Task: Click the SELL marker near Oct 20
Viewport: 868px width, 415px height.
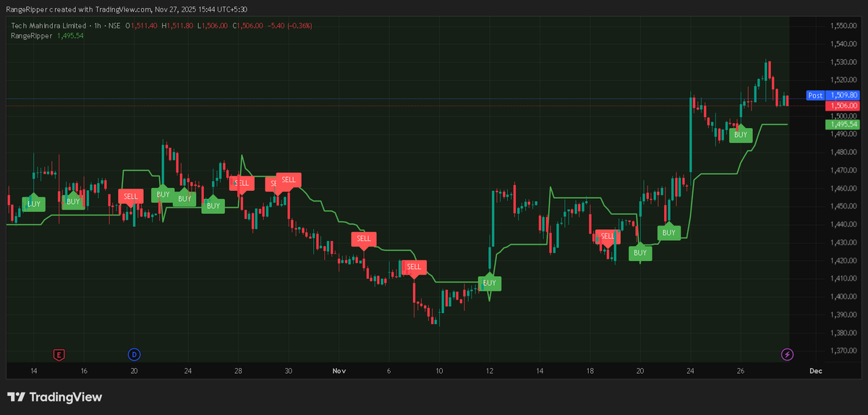Action: point(130,197)
